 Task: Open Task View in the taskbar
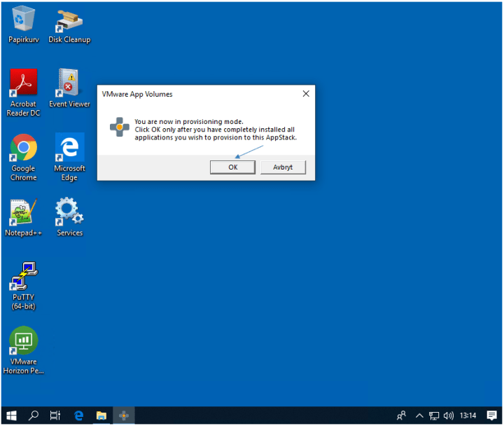tap(55, 415)
